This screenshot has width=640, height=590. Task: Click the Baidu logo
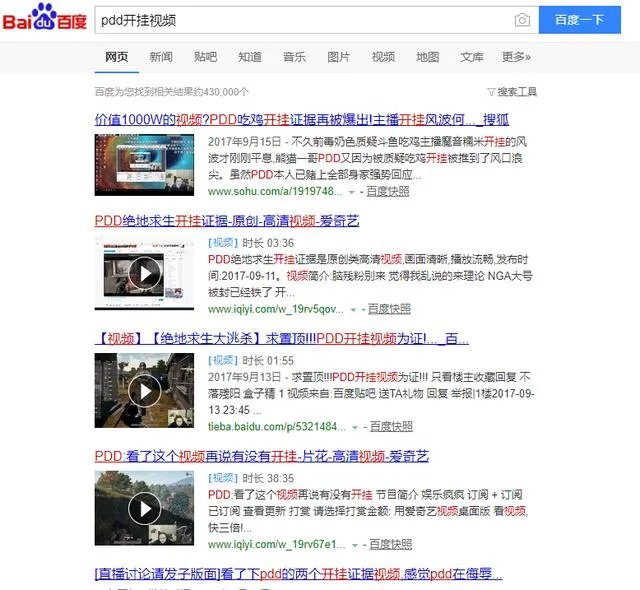[44, 18]
